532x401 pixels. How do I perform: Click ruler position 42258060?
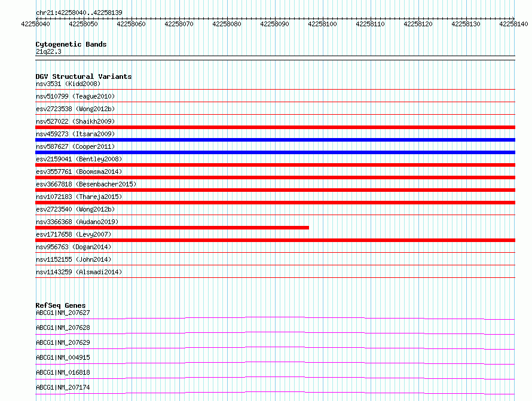(x=131, y=24)
